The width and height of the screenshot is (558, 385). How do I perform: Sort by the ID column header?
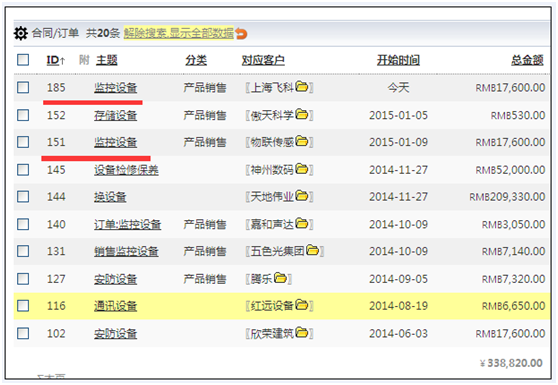pos(56,60)
